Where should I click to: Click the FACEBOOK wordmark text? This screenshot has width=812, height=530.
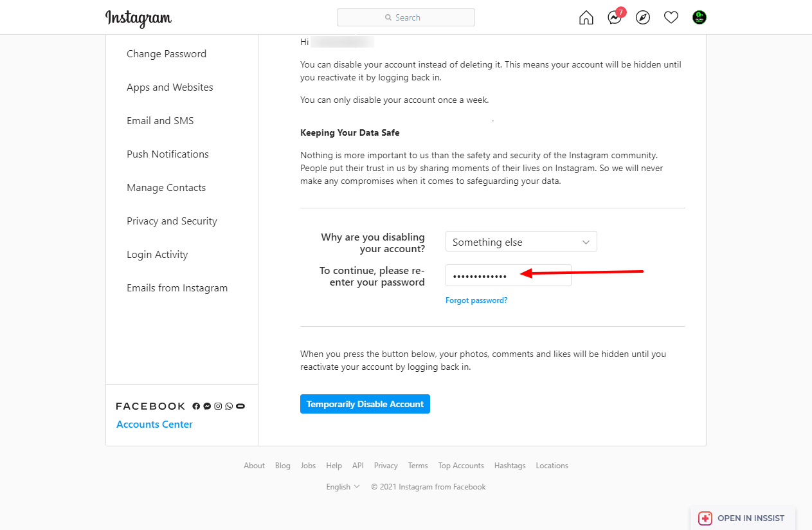(150, 407)
